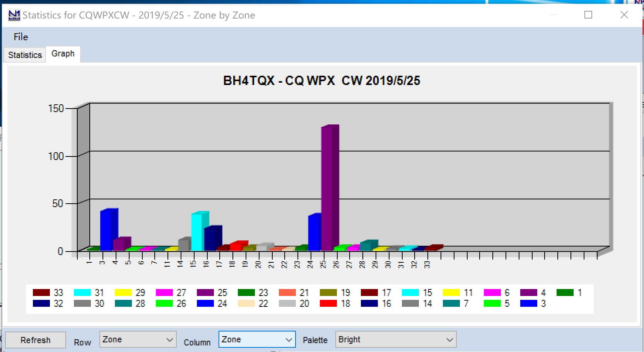Viewport: 644px width, 352px height.
Task: Click beige legend swatch for zone 22
Action: click(246, 303)
